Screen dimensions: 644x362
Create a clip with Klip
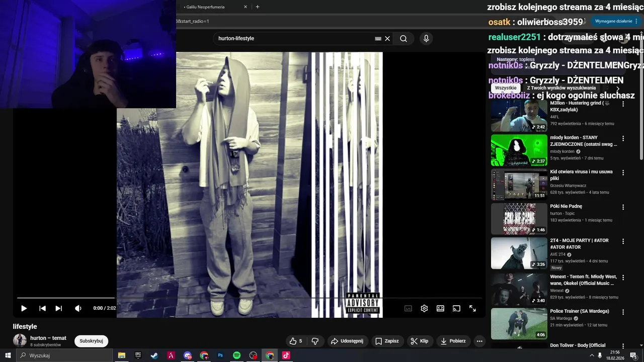[x=420, y=341]
